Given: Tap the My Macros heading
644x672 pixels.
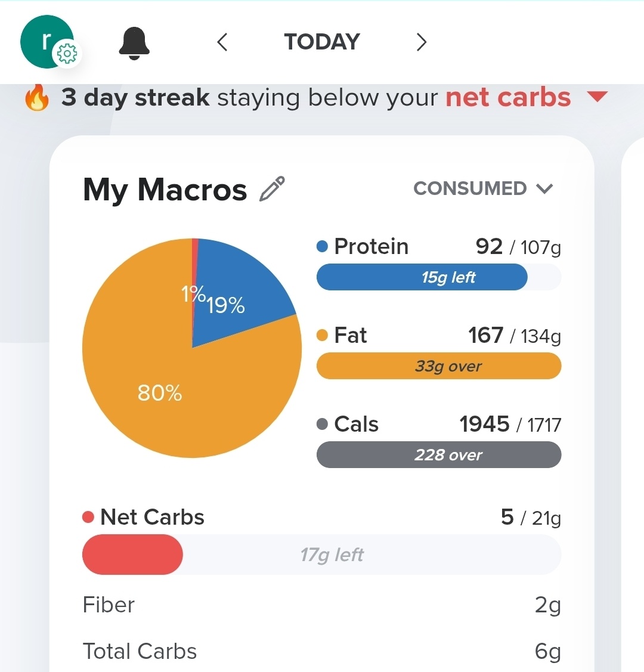Looking at the screenshot, I should 165,190.
